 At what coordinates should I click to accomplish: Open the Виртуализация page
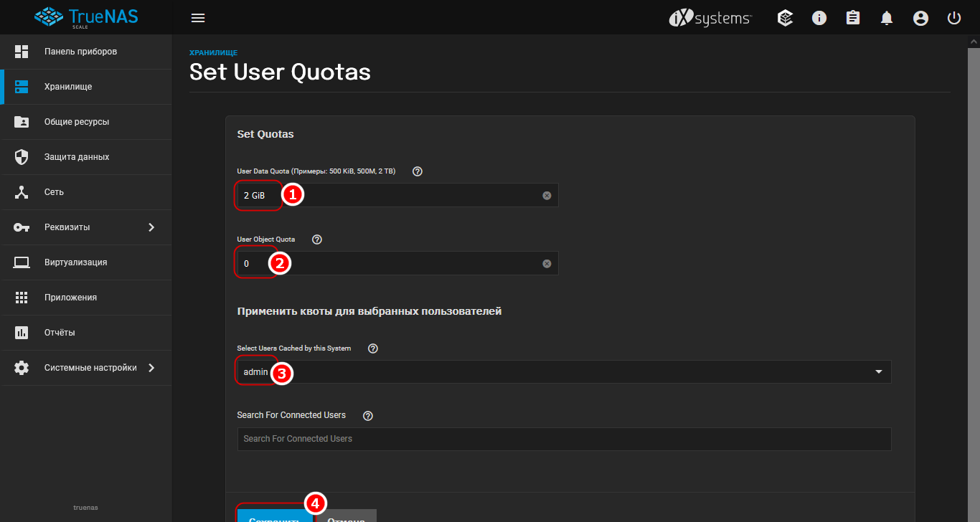[x=75, y=262]
